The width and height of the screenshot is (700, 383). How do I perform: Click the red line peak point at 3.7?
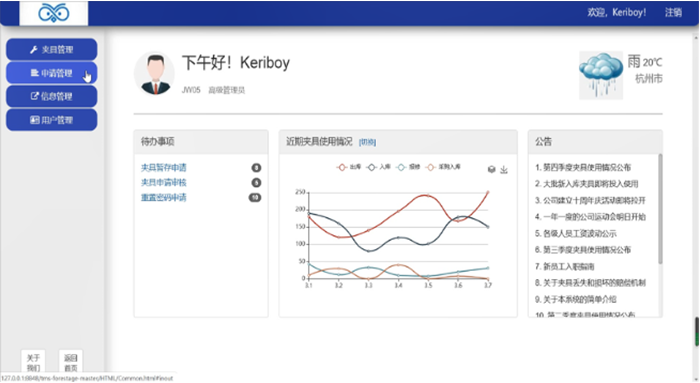(x=488, y=192)
